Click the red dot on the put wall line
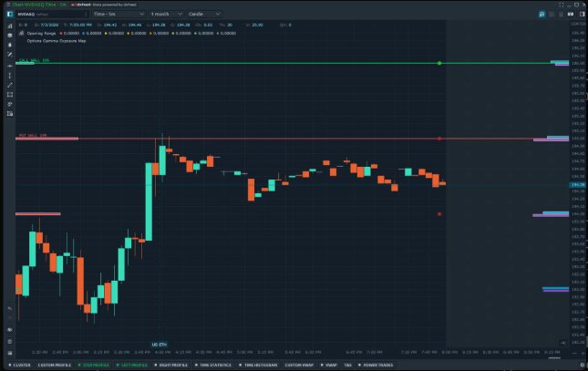 pos(439,139)
